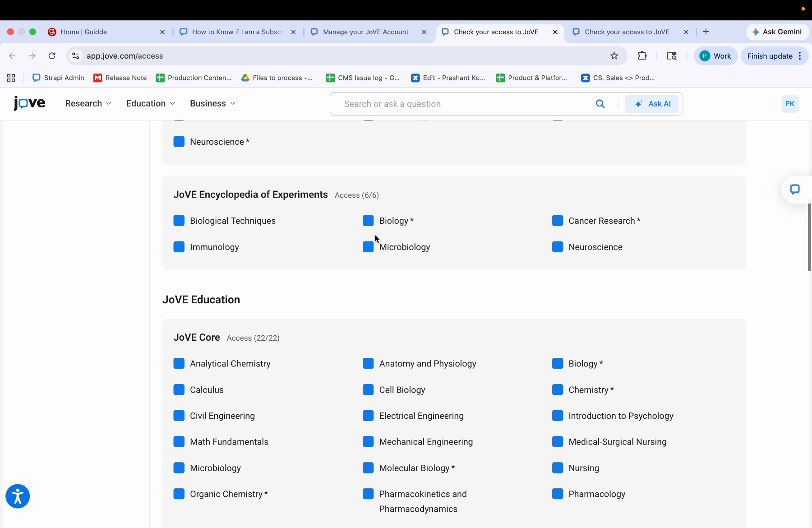Toggle the Pharmacology checkbox
The image size is (812, 528).
pos(558,494)
